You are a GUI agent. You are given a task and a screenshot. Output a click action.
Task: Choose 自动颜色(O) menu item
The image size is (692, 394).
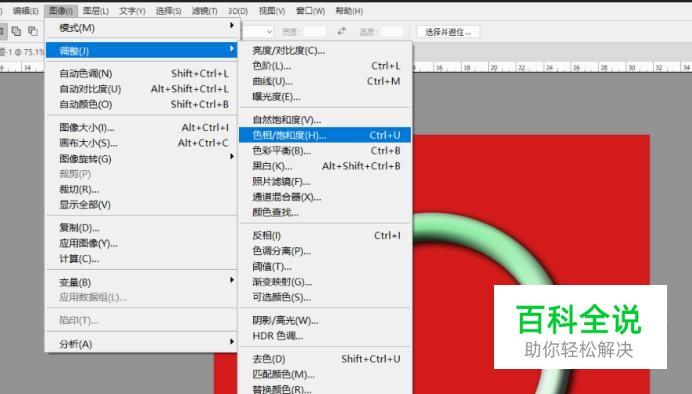click(141, 104)
